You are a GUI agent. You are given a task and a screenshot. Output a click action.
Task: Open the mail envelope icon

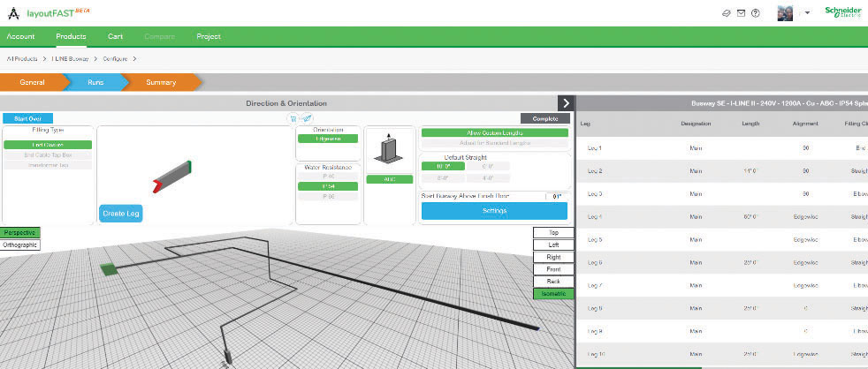tap(741, 13)
